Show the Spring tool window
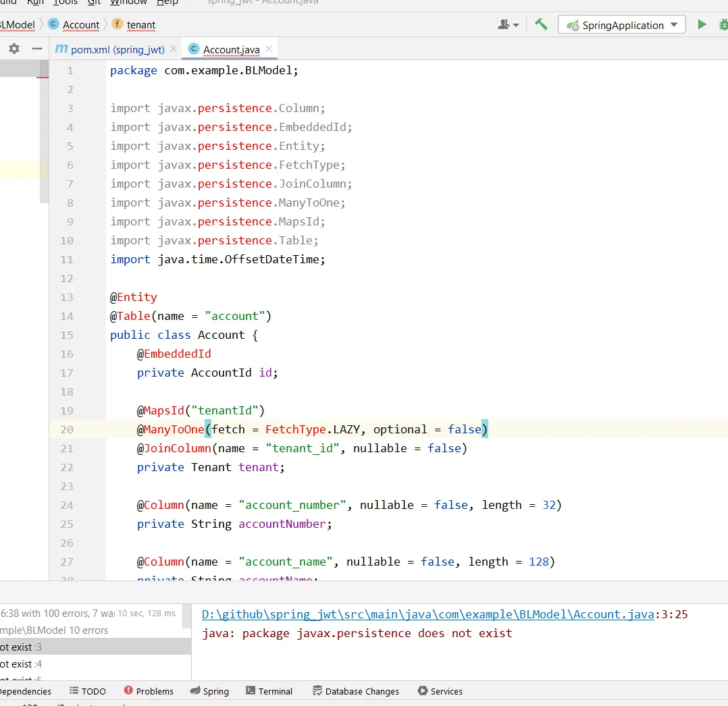 209,691
